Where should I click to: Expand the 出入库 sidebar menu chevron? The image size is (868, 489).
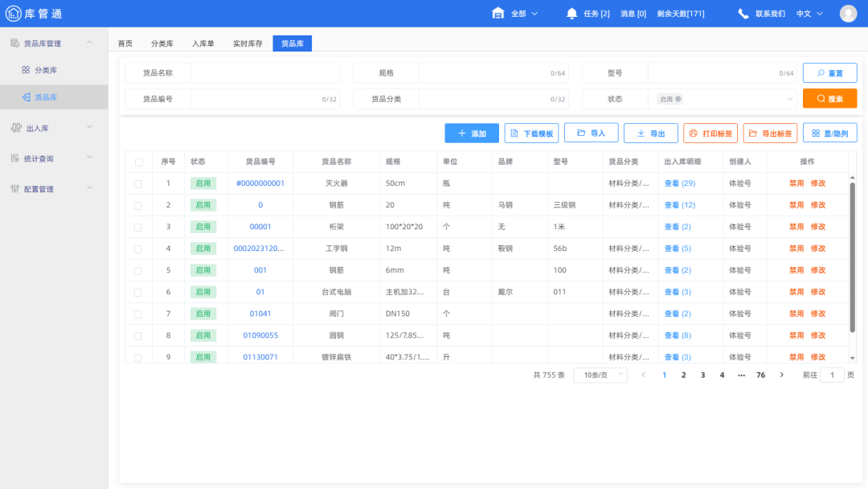[89, 127]
